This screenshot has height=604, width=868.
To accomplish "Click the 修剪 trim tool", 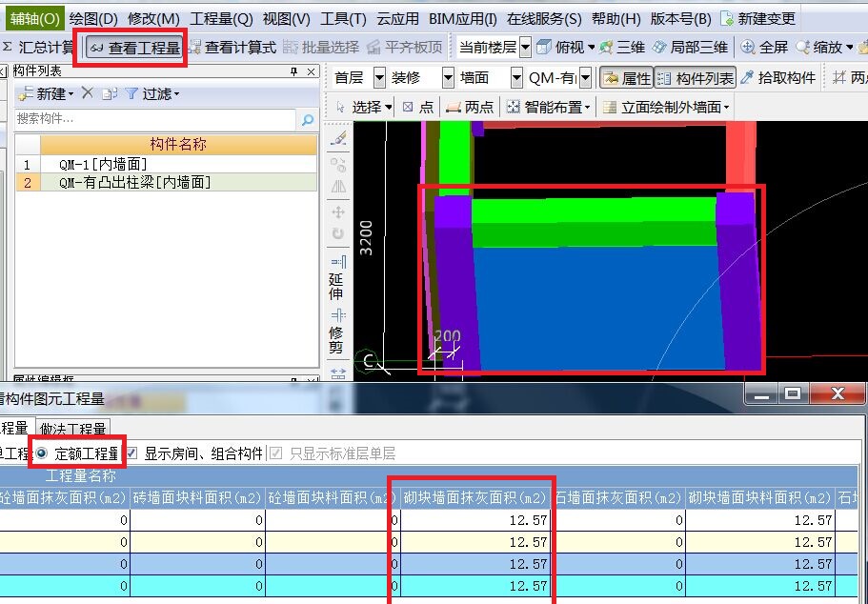I will tap(337, 332).
